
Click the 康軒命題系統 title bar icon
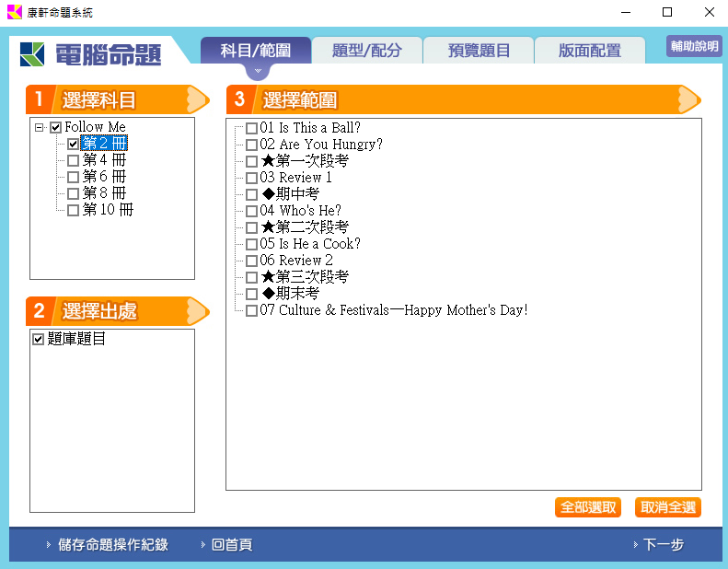point(15,12)
